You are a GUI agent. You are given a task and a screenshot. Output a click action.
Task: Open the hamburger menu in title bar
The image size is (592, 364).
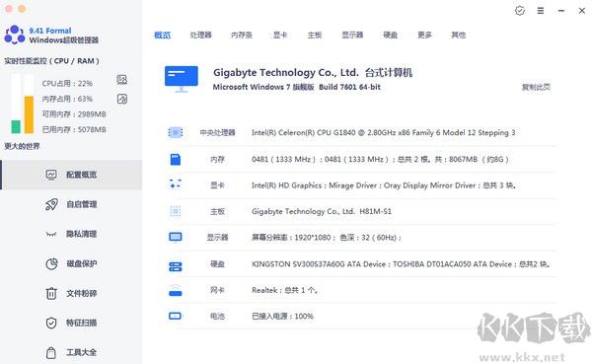click(541, 11)
